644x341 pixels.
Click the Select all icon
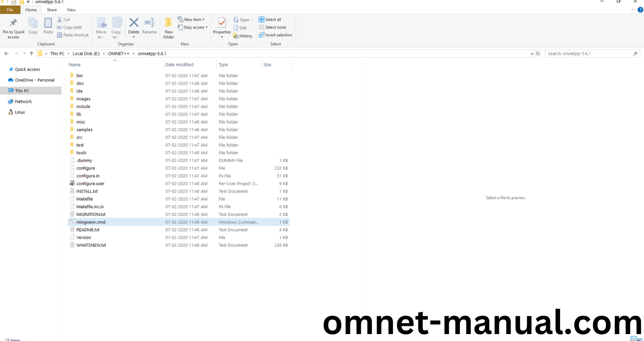[x=262, y=19]
